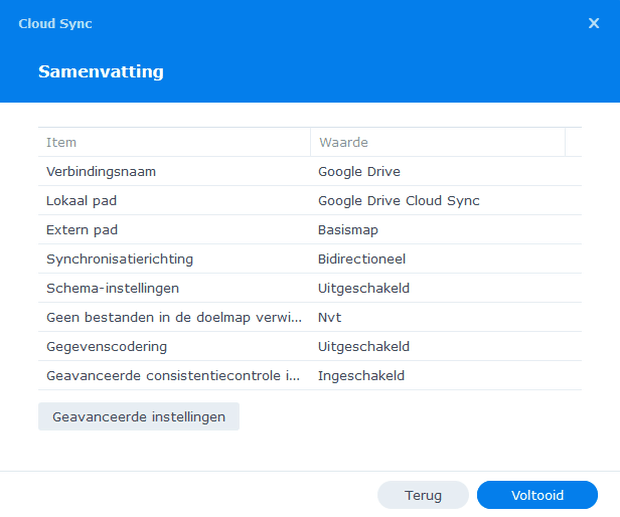
Task: Select Geavanceerde consistentiecontrole row label
Action: (173, 375)
